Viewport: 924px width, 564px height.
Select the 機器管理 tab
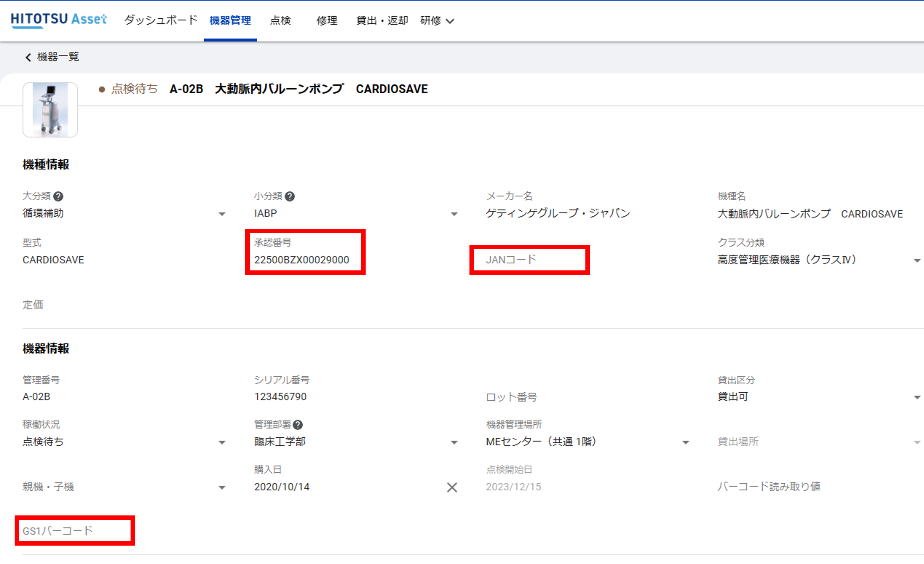(x=230, y=20)
